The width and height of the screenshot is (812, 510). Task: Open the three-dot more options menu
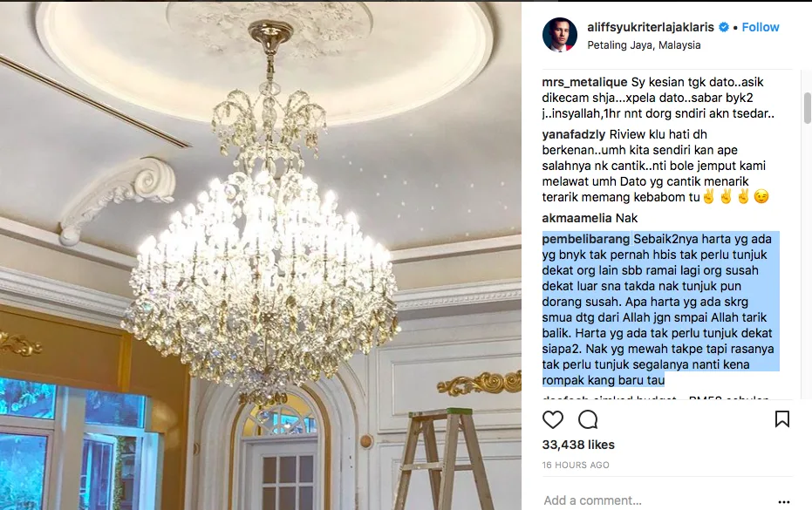pos(784,501)
